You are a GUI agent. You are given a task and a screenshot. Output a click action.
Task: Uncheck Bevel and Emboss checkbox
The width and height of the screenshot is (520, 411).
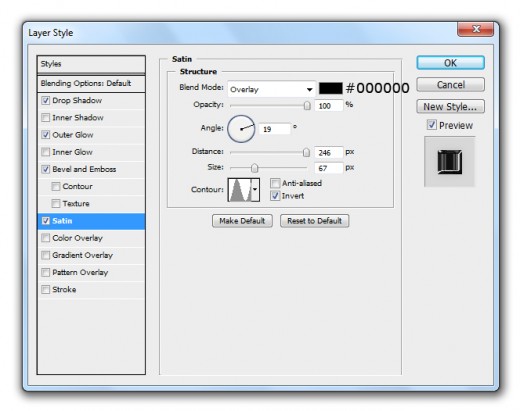click(x=45, y=169)
